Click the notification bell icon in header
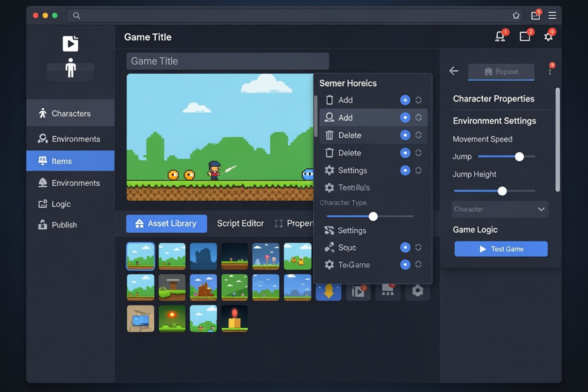The width and height of the screenshot is (588, 392). point(500,36)
